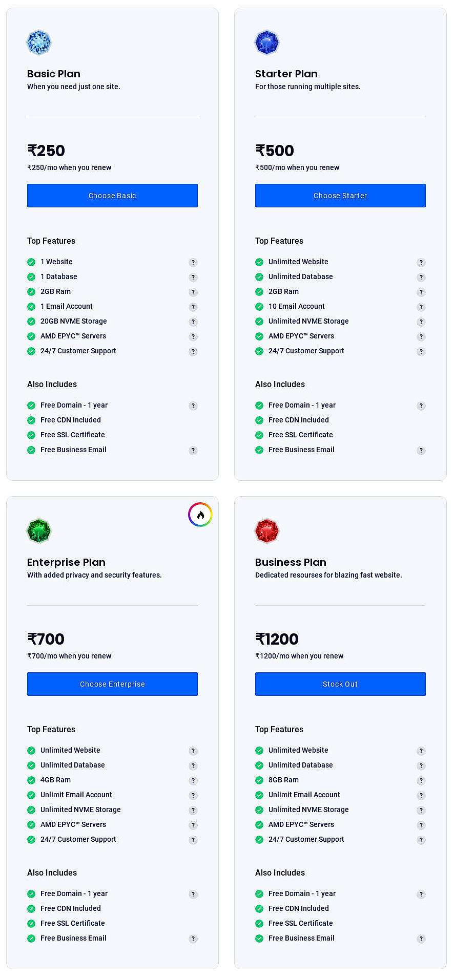Click the red ruby icon on Business Plan
Screen dimensions: 454x980
point(266,530)
